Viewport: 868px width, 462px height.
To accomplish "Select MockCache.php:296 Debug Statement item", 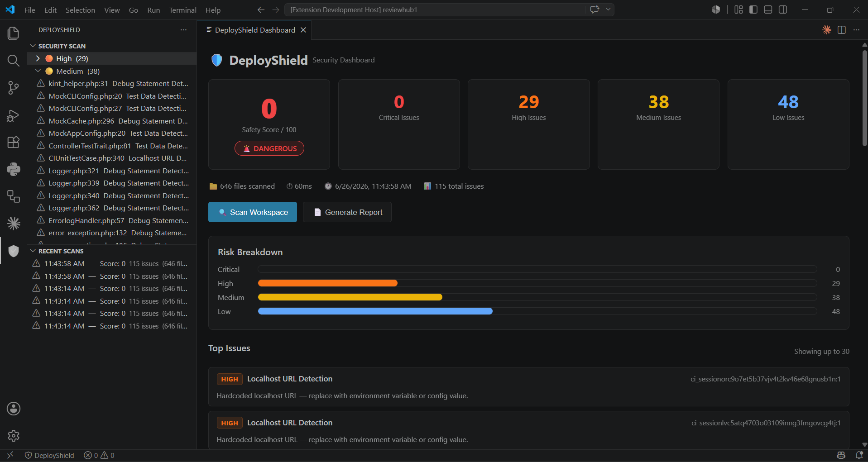I will click(112, 121).
